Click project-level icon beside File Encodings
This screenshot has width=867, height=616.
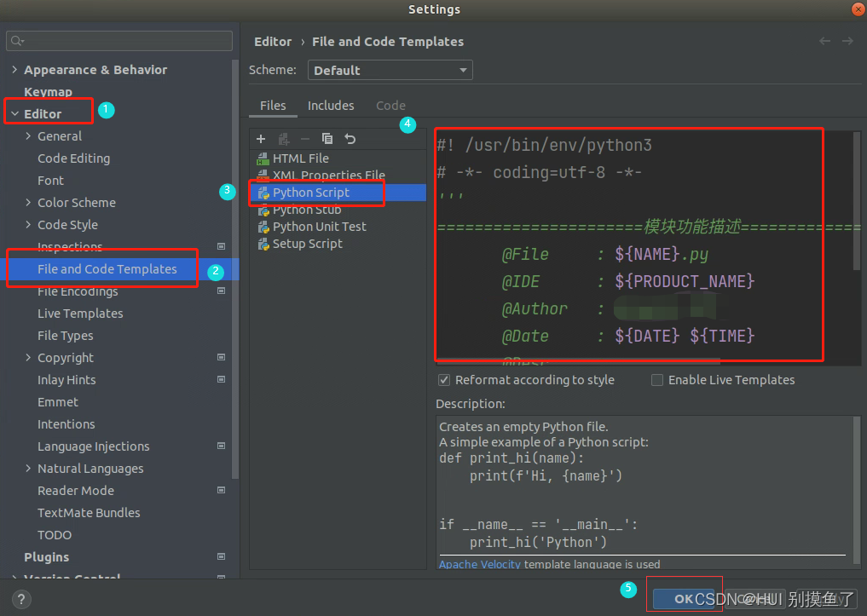tap(221, 291)
